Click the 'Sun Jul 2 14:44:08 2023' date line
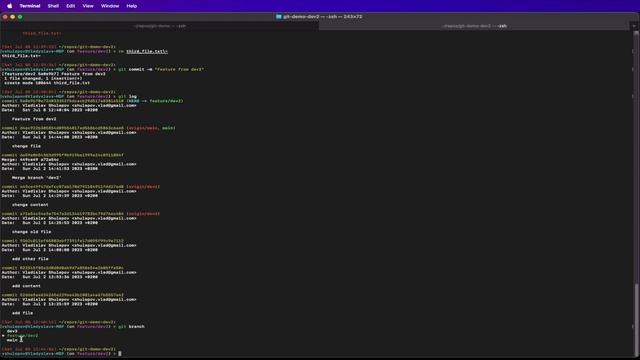 [x=50, y=137]
